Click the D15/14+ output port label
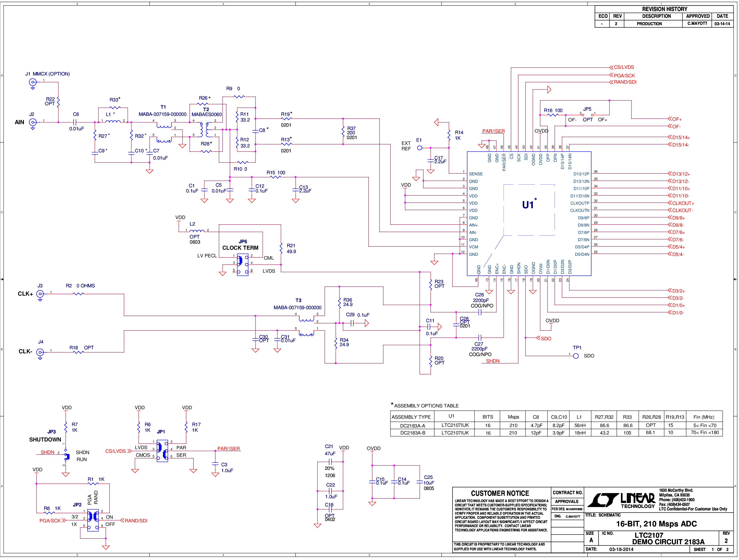Image resolution: width=739 pixels, height=560 pixels. 679,137
